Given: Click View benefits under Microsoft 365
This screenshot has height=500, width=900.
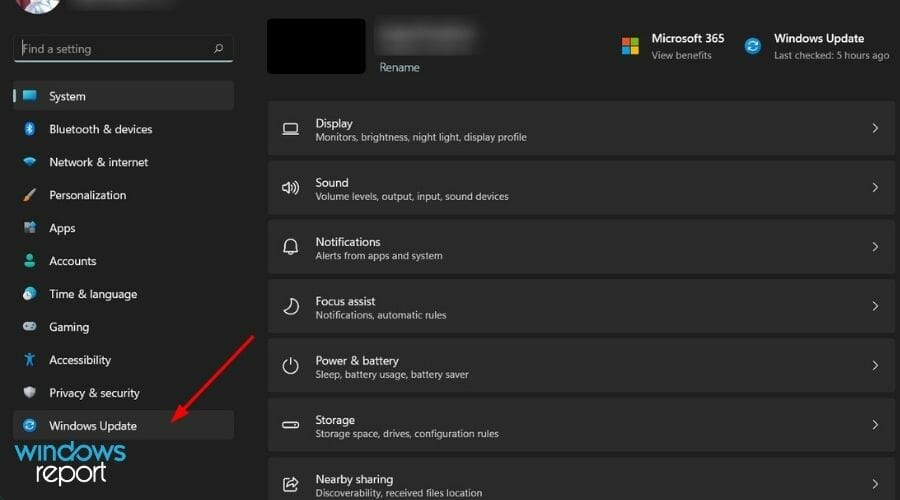Looking at the screenshot, I should click(x=681, y=55).
